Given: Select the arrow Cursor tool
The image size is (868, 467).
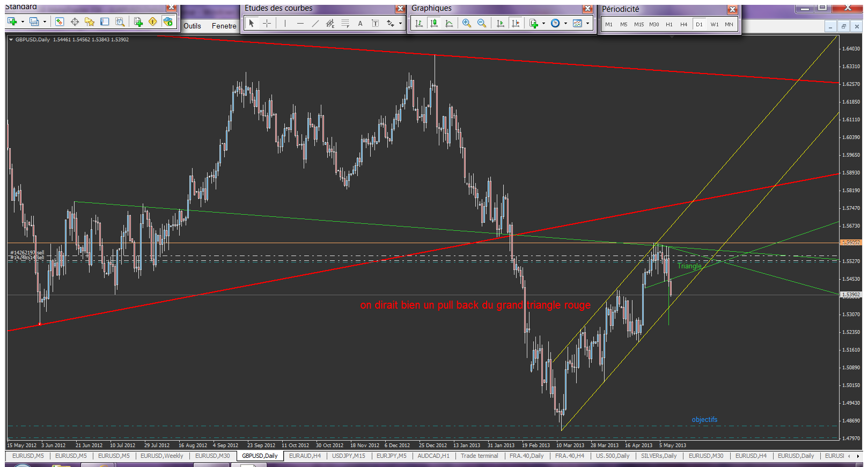Looking at the screenshot, I should click(x=252, y=23).
